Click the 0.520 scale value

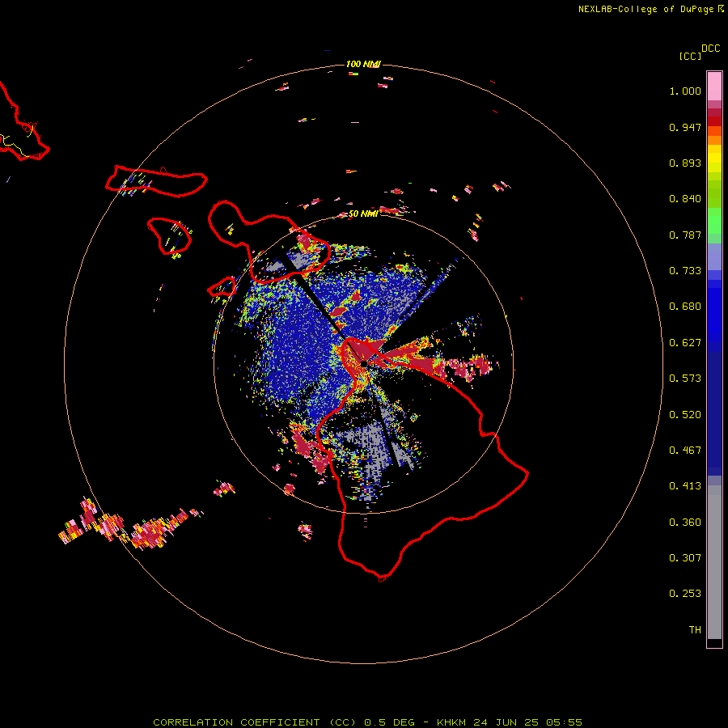click(685, 415)
